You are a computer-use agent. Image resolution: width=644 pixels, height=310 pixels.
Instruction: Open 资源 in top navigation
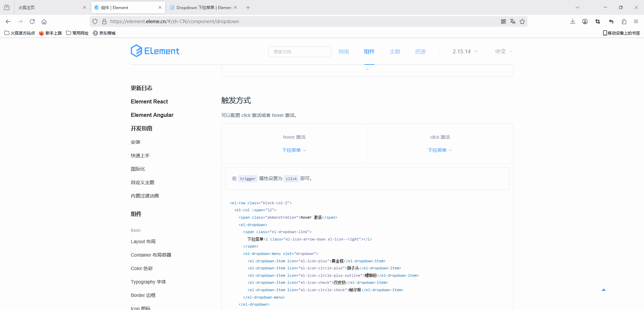coord(420,51)
